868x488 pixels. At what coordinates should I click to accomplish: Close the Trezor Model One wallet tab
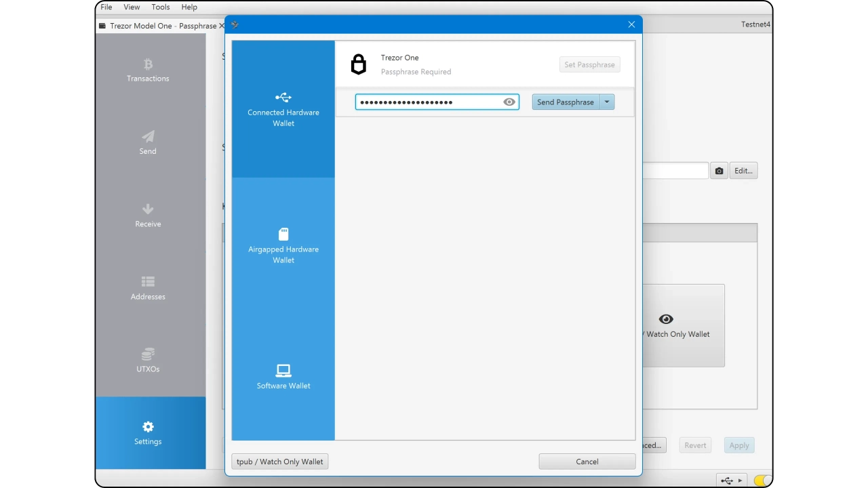(x=222, y=26)
